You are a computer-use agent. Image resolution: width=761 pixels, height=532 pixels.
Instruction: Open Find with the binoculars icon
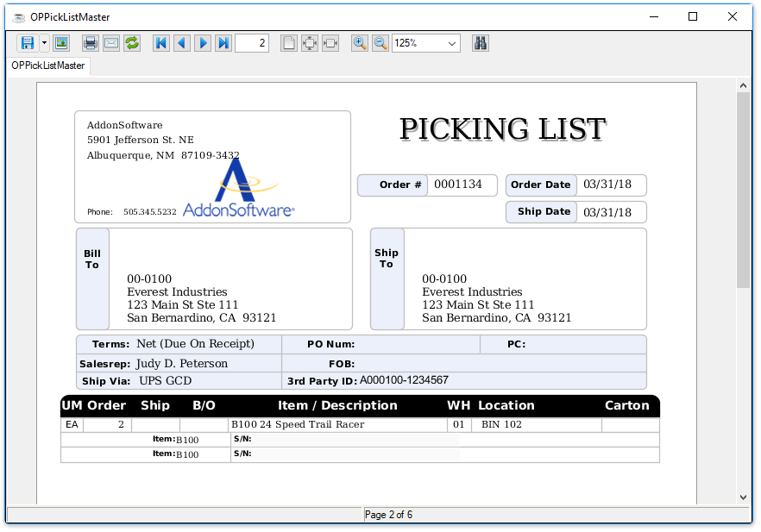[x=481, y=43]
